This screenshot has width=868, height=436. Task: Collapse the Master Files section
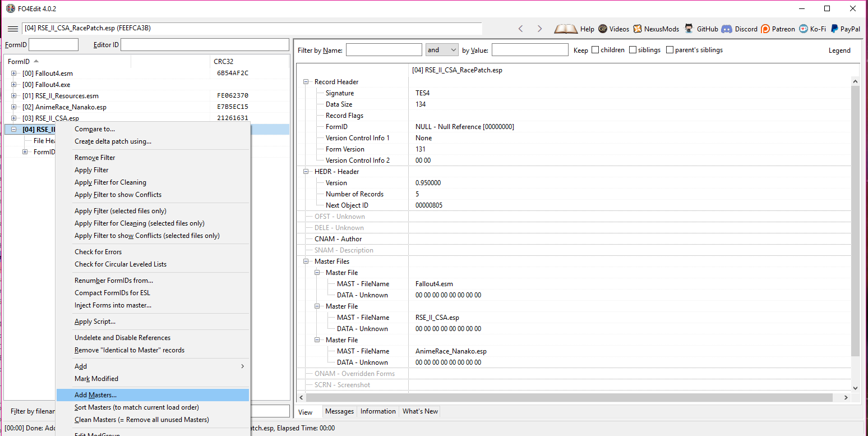coord(307,261)
